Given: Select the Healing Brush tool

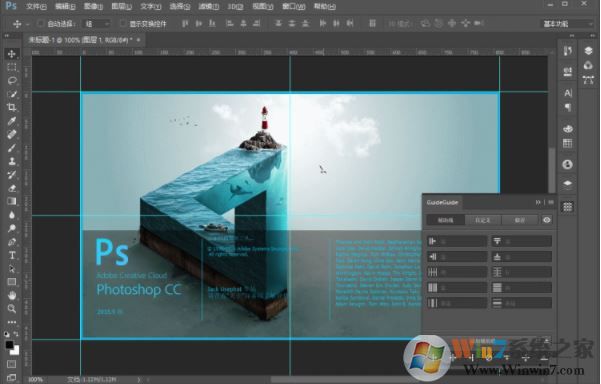Looking at the screenshot, I should pyautogui.click(x=12, y=134).
